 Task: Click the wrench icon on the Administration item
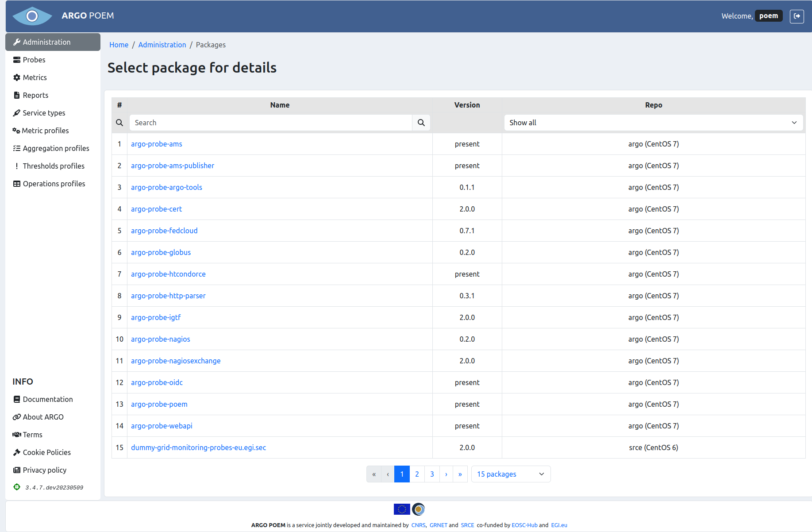point(17,42)
